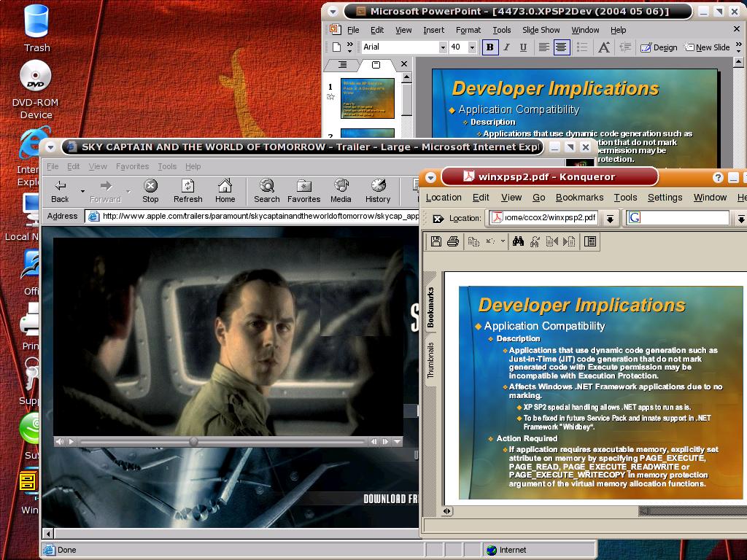
Task: Click Align Left in PowerPoint toolbar
Action: (543, 47)
